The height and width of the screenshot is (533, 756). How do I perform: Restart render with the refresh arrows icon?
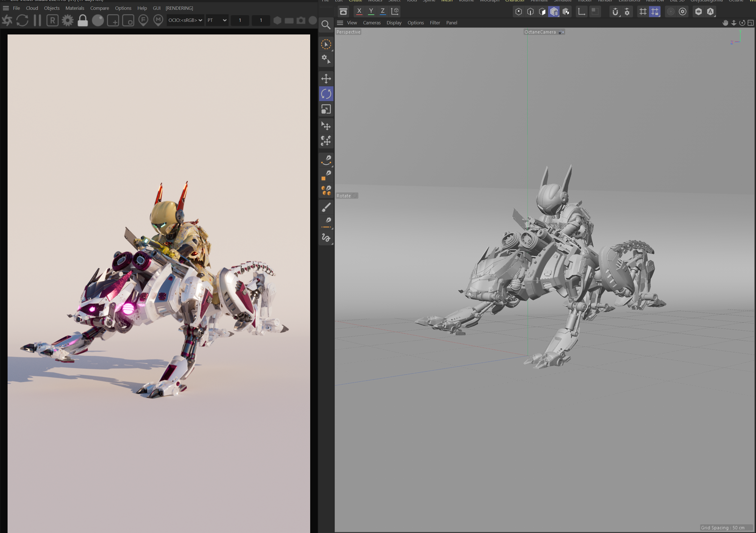click(22, 20)
